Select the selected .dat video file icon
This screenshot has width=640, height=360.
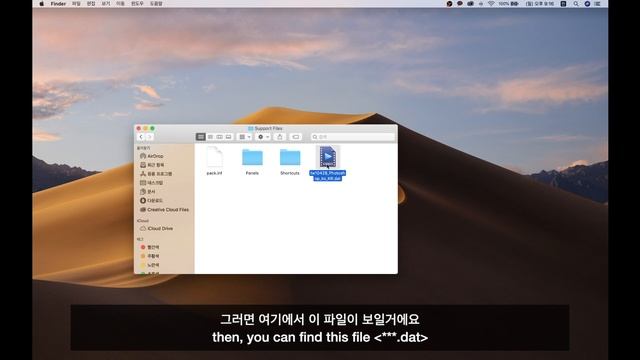(x=328, y=157)
